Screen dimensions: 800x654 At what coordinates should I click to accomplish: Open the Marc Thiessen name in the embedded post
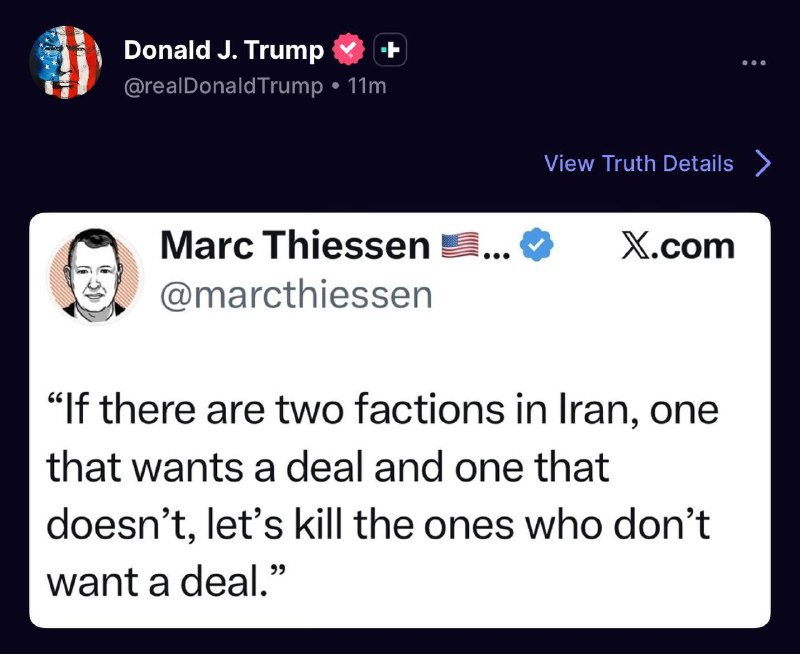[x=294, y=245]
